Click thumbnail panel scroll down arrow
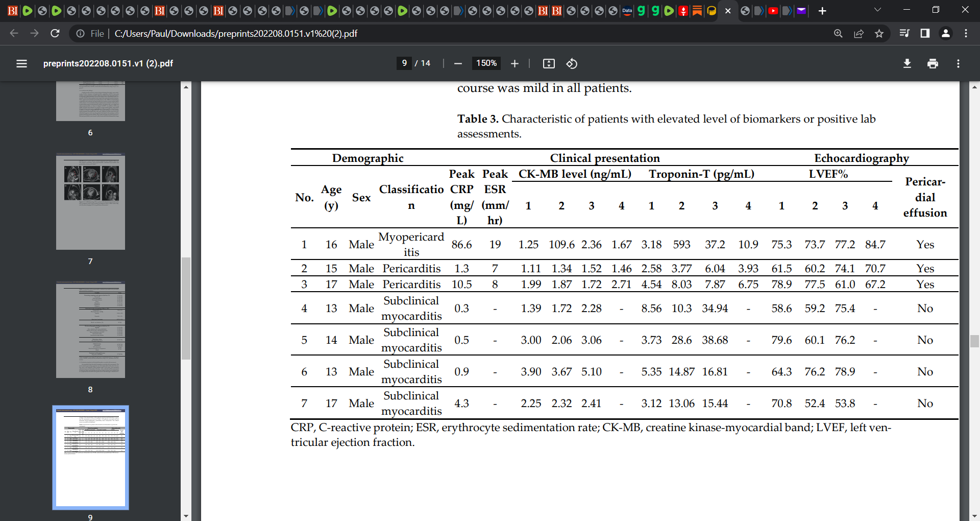Image resolution: width=980 pixels, height=521 pixels. [x=186, y=516]
